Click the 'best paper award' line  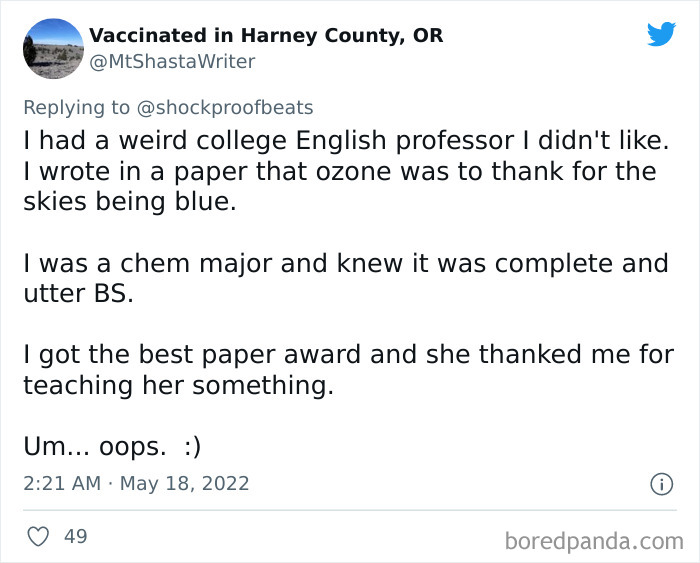tap(347, 355)
